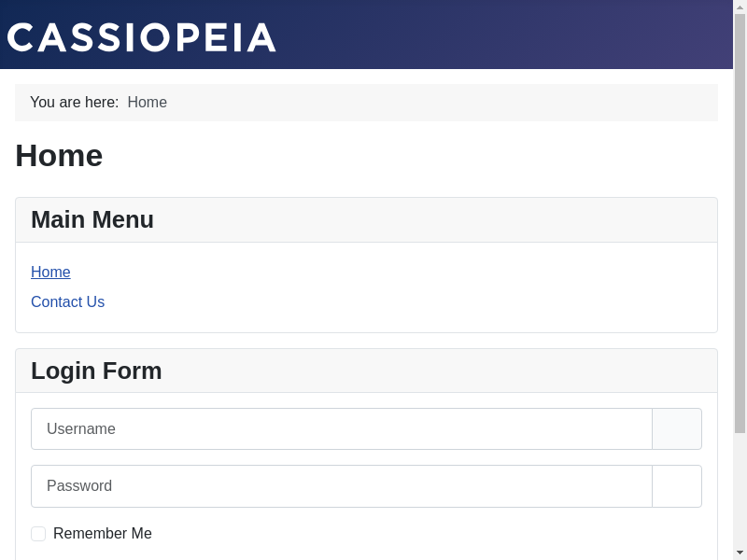Image resolution: width=747 pixels, height=560 pixels.
Task: Click the vertical scrollbar thumb
Action: tap(740, 224)
